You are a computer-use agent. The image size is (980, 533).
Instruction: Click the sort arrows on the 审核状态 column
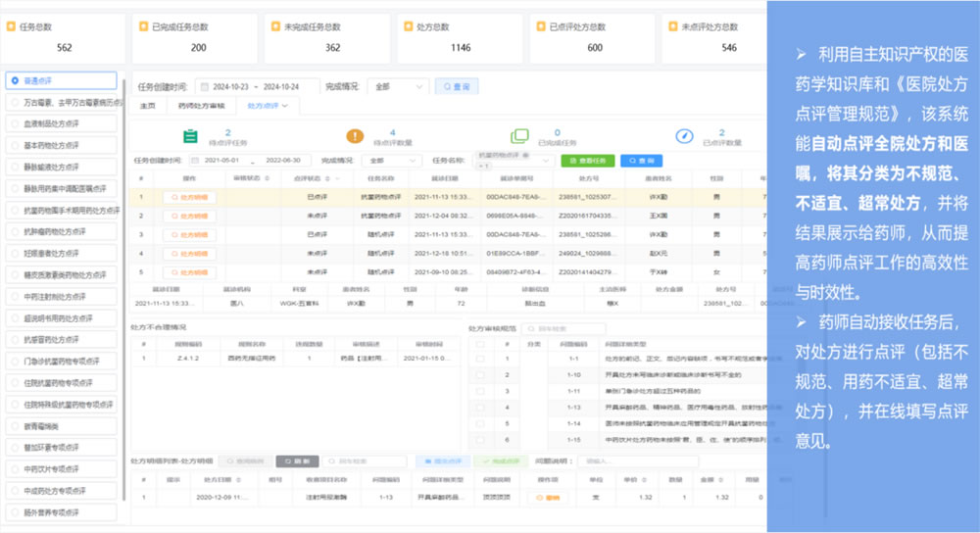point(268,178)
